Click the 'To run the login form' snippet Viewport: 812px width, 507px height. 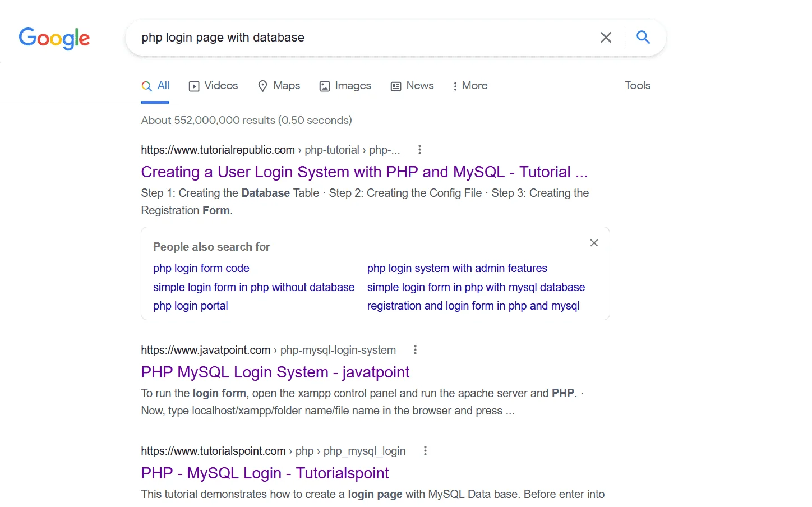click(362, 402)
